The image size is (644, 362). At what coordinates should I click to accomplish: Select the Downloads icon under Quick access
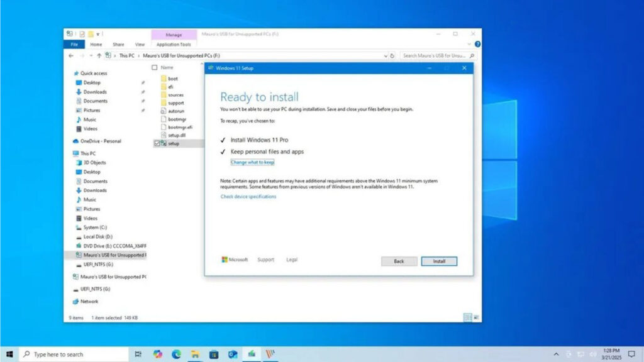point(79,92)
